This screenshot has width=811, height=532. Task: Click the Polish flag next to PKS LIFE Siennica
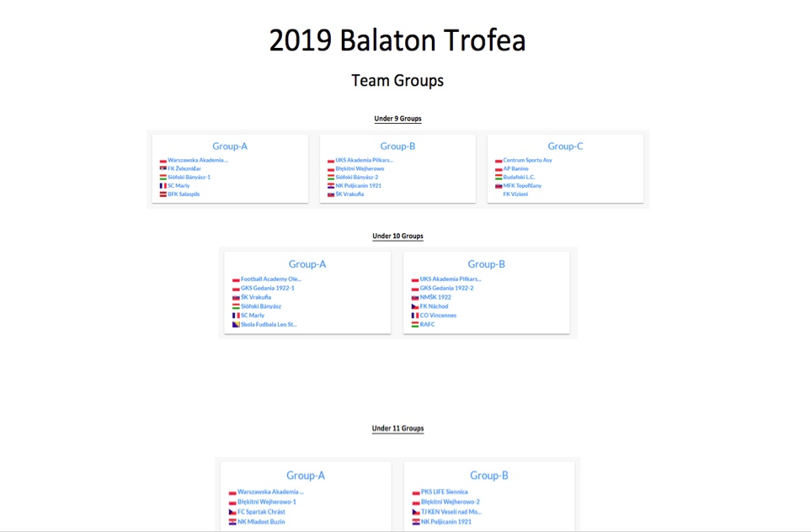(416, 492)
